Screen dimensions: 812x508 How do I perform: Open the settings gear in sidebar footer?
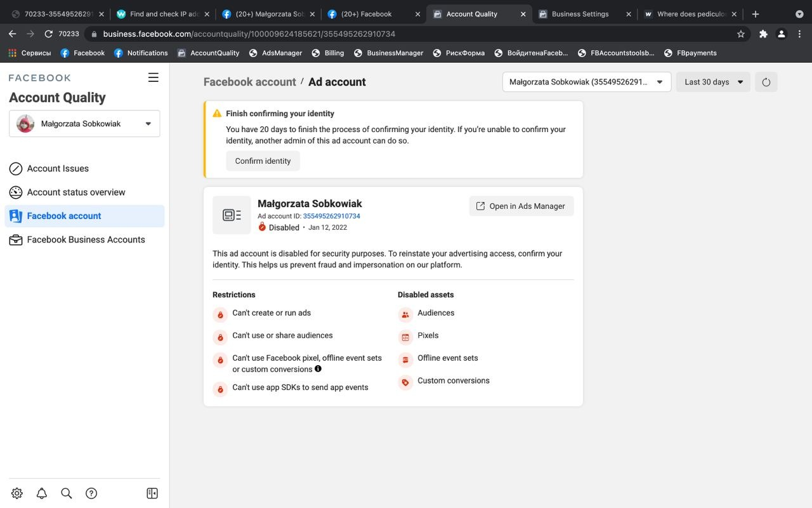17,493
